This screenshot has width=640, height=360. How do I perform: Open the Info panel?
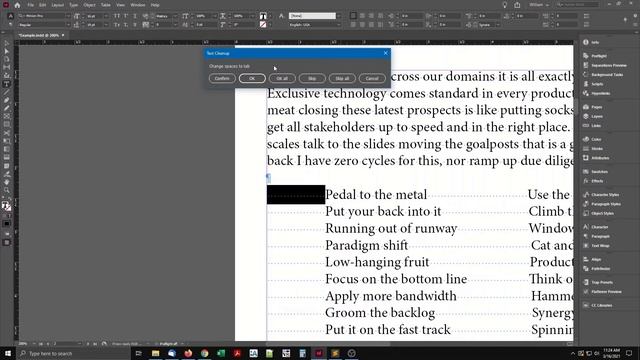coord(592,42)
